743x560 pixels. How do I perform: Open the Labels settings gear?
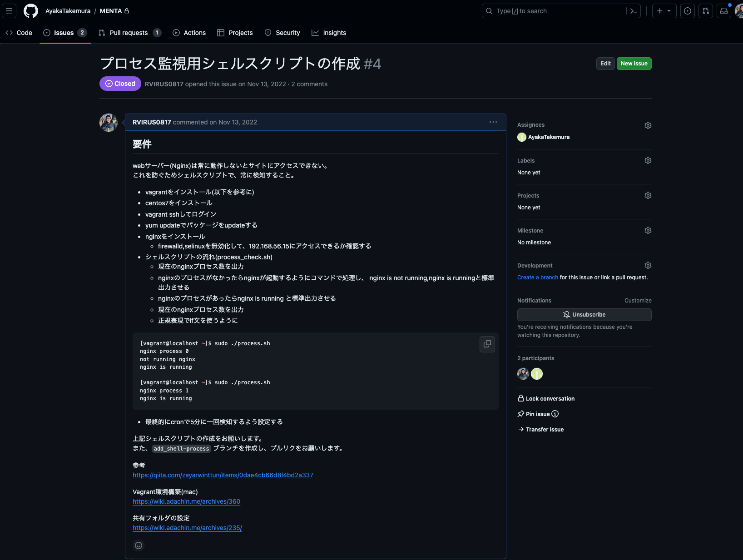coord(648,160)
